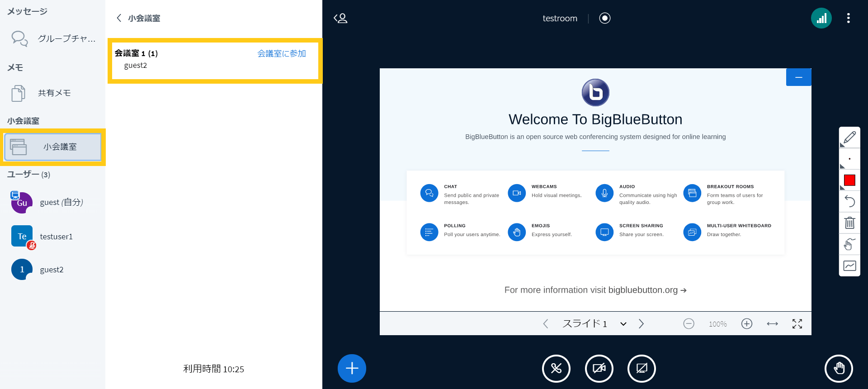Viewport: 868px width, 389px height.
Task: Click the SCREEN SHARING icon on slide
Action: click(604, 232)
